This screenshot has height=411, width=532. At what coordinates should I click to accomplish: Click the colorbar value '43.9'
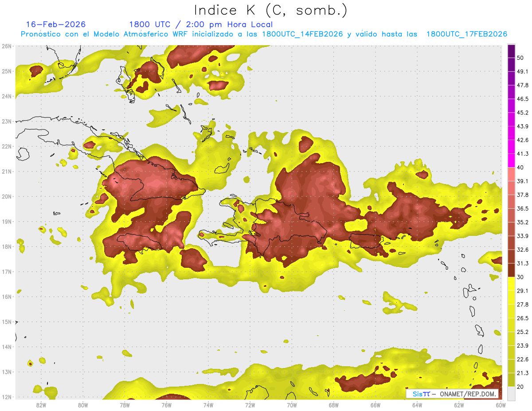[523, 126]
